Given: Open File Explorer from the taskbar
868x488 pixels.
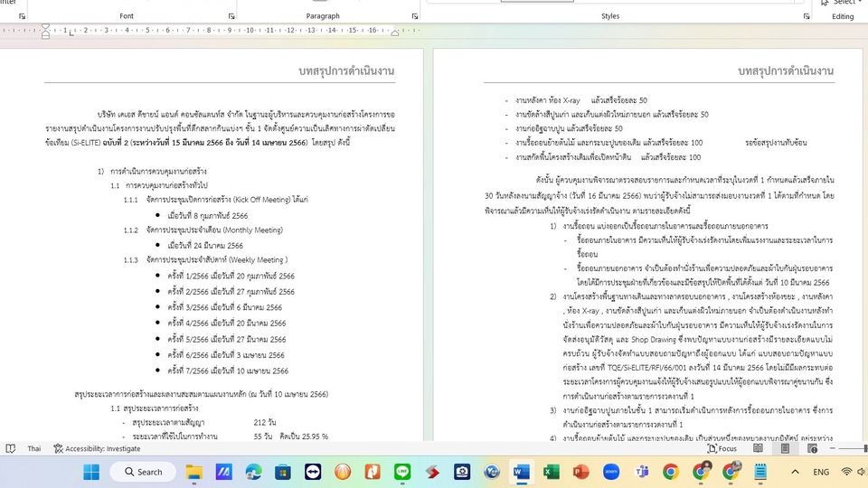Looking at the screenshot, I should pos(193,472).
